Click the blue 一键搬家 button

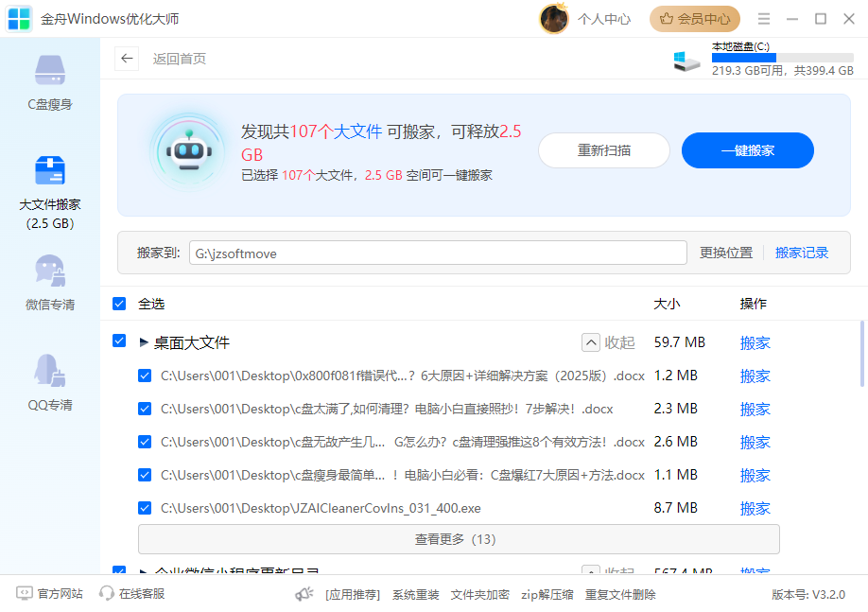coord(747,150)
